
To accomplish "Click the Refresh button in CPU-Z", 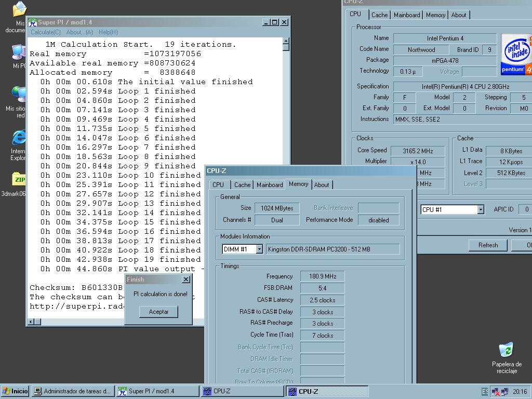I will click(488, 245).
